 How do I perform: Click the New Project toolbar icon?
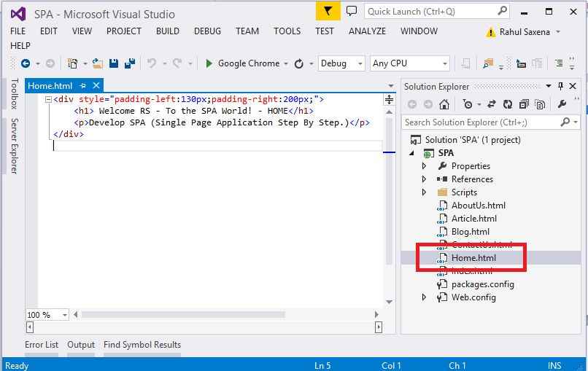click(x=72, y=63)
